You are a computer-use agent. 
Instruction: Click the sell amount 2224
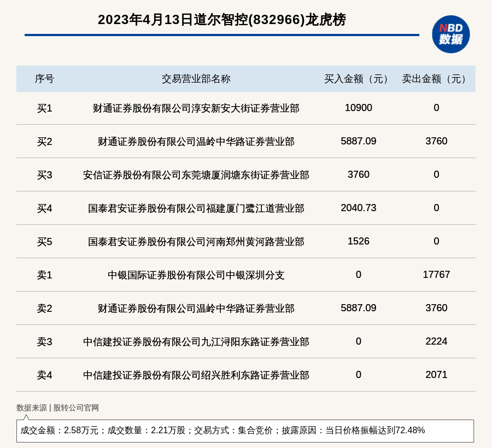[x=436, y=341]
